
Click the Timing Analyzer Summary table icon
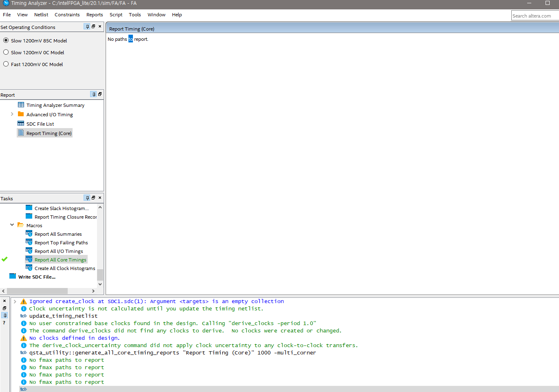coord(21,105)
